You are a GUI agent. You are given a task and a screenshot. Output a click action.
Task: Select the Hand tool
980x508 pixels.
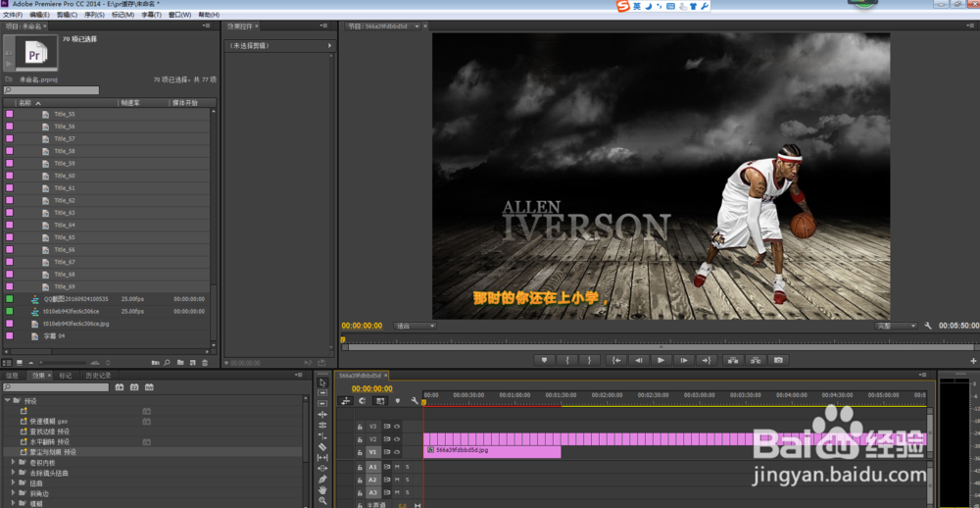click(x=322, y=490)
